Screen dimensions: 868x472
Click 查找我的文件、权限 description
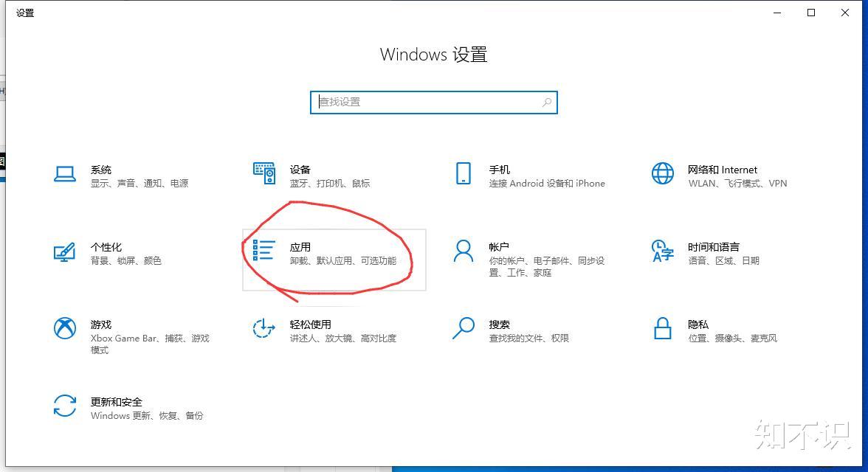coord(528,338)
